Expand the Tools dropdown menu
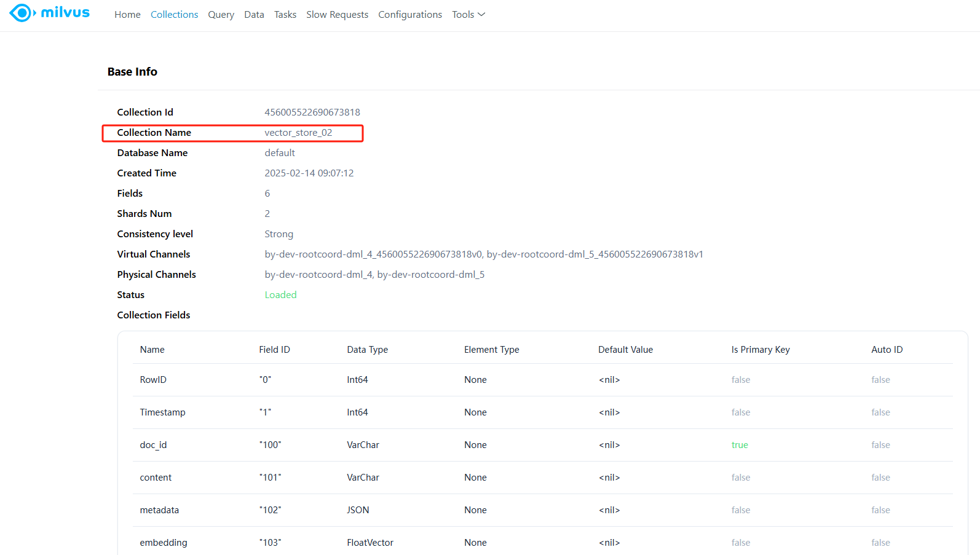 [x=468, y=15]
